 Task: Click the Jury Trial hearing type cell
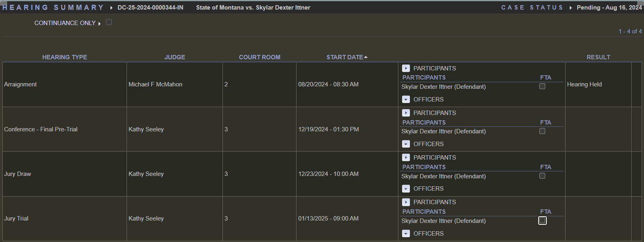coord(64,219)
